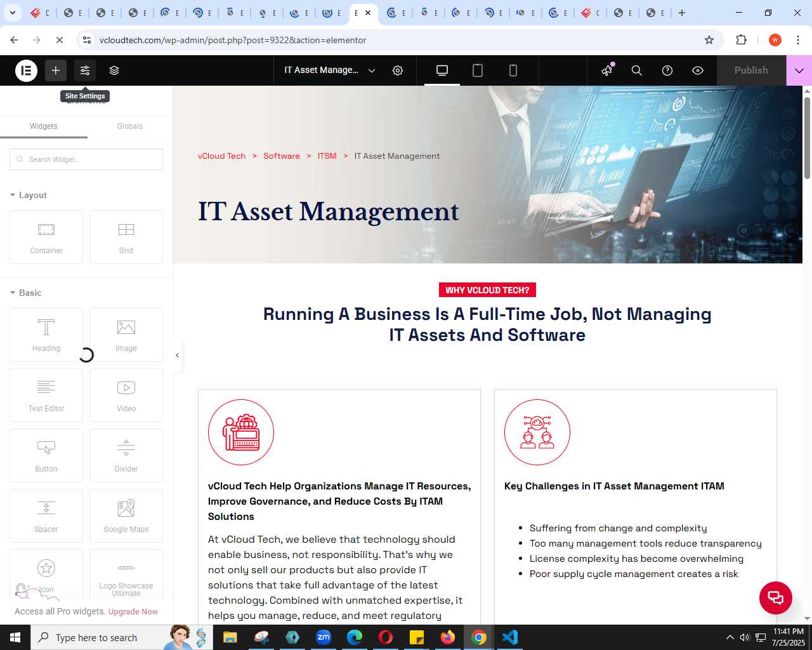812x650 pixels.
Task: Collapse the Basic section
Action: [x=26, y=293]
